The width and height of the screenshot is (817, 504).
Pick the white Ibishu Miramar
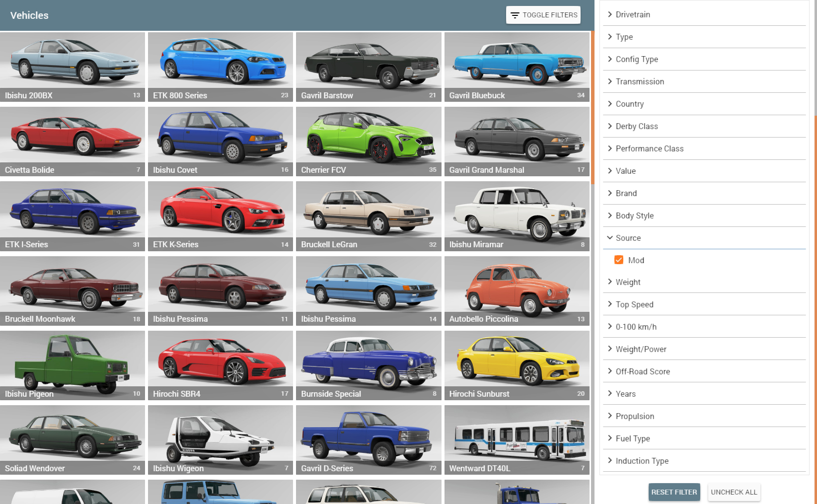tap(517, 216)
